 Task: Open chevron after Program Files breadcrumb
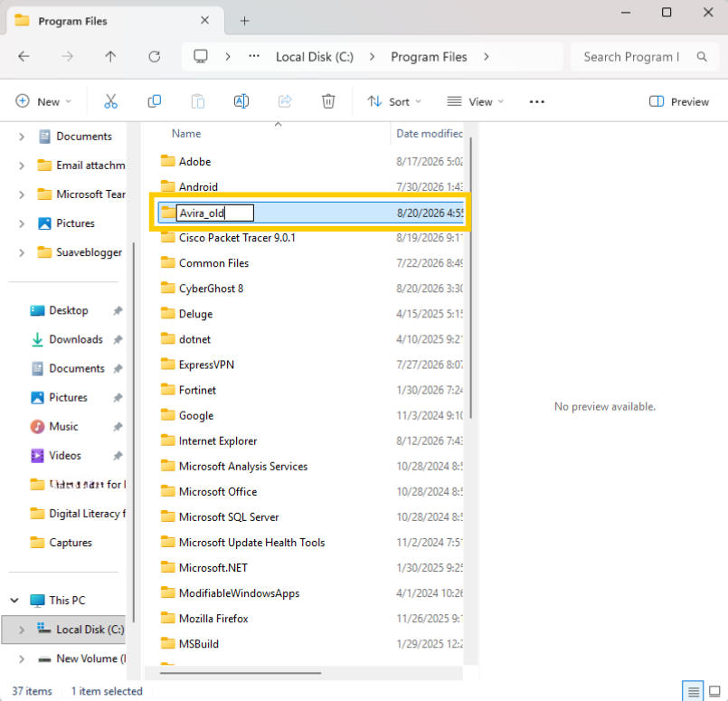(x=487, y=57)
